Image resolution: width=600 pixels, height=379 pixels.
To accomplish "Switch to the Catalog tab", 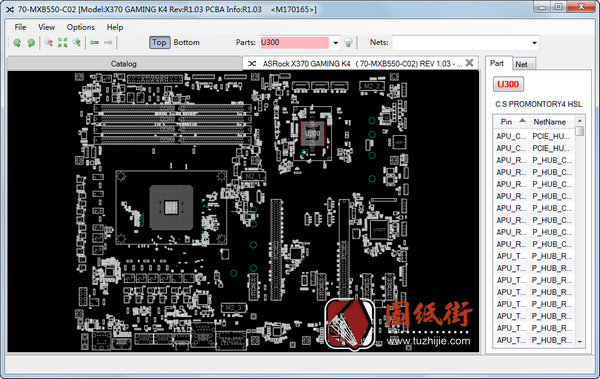I will click(x=124, y=64).
